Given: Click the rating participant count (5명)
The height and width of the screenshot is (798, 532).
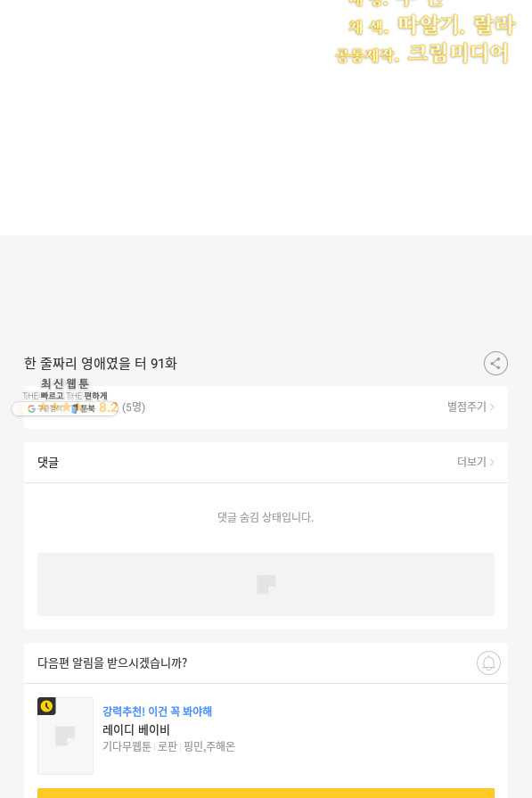Looking at the screenshot, I should 134,407.
